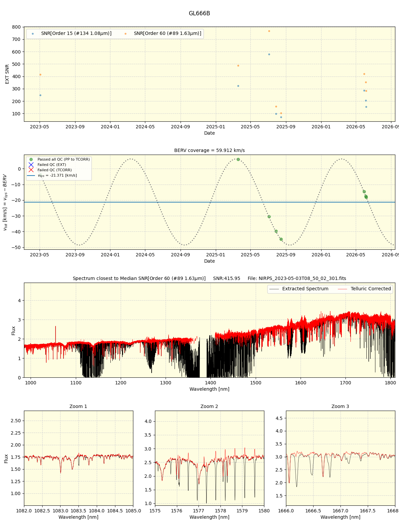399x532 pixels.
Task: Click the Failed QC (EXT) legend entry
Action: coord(47,165)
